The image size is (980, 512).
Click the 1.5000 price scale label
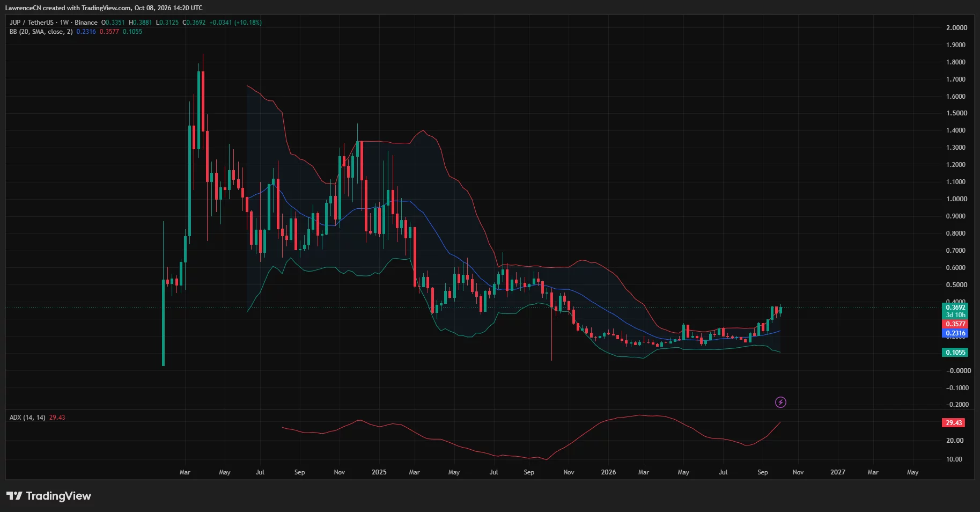[957, 113]
